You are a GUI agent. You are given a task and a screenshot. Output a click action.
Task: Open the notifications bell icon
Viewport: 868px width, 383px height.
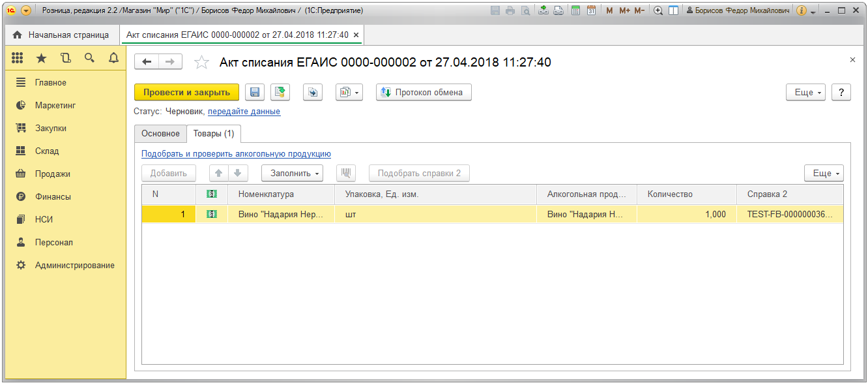pos(113,58)
